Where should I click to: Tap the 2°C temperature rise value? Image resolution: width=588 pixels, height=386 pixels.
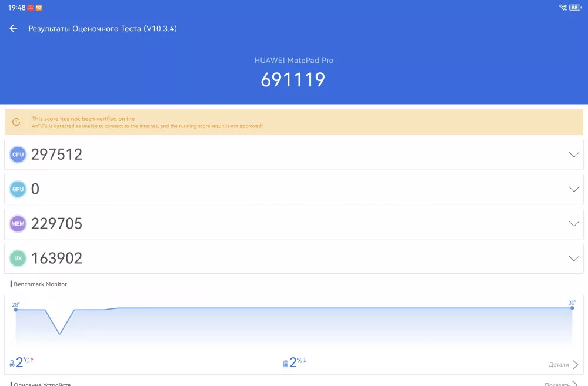click(24, 362)
